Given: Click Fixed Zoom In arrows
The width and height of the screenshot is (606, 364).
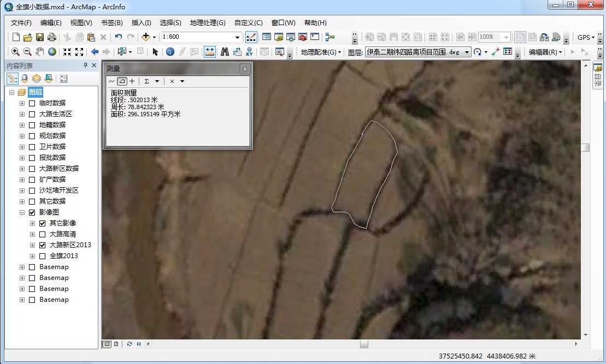Looking at the screenshot, I should coord(67,52).
